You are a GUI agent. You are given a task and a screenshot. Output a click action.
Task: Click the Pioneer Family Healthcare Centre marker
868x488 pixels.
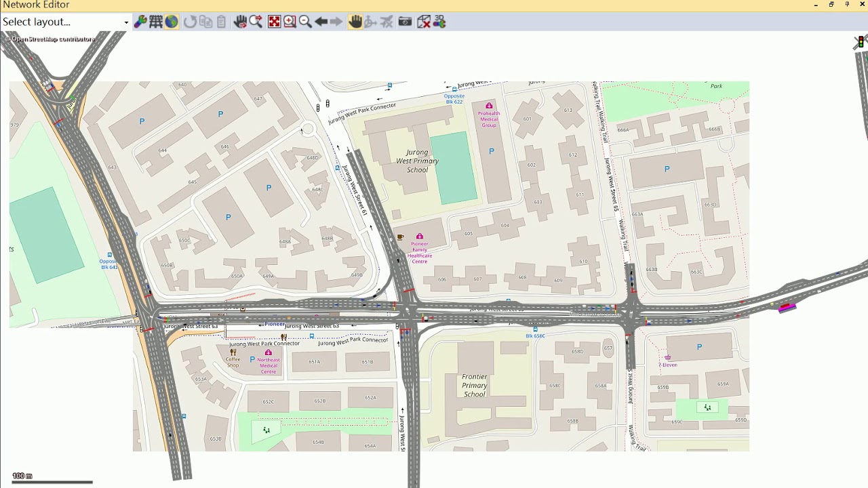tap(420, 237)
